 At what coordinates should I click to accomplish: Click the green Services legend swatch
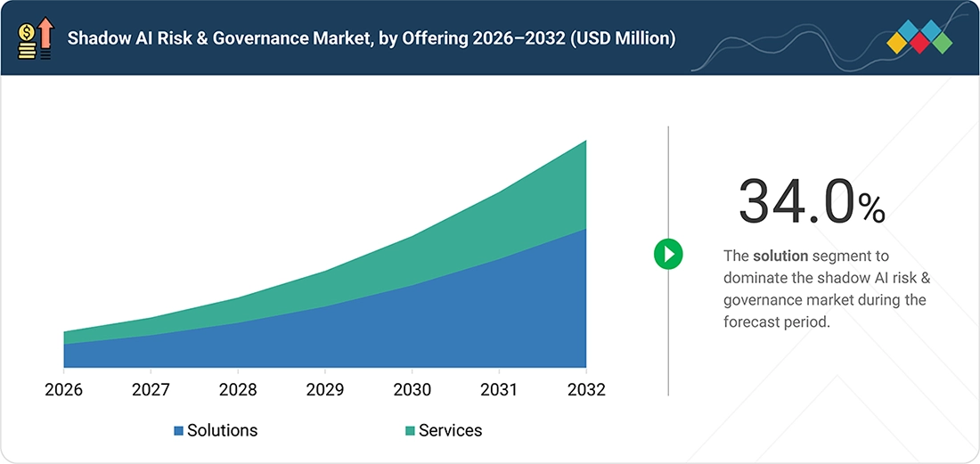coord(410,430)
